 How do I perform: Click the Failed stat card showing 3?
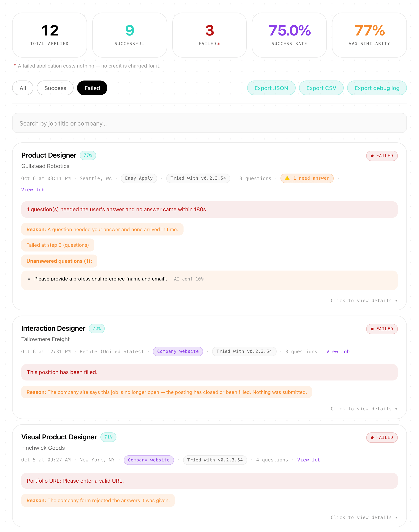(x=209, y=35)
